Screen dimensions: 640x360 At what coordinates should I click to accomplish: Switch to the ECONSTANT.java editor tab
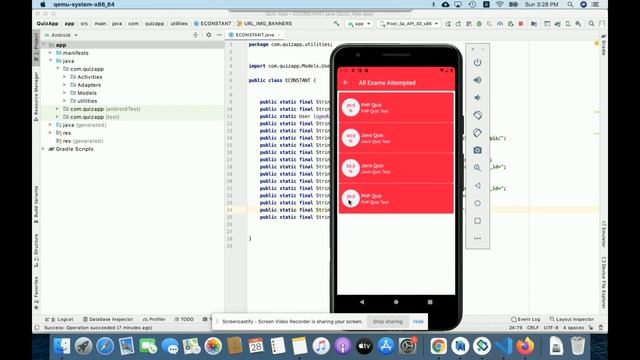click(x=254, y=35)
